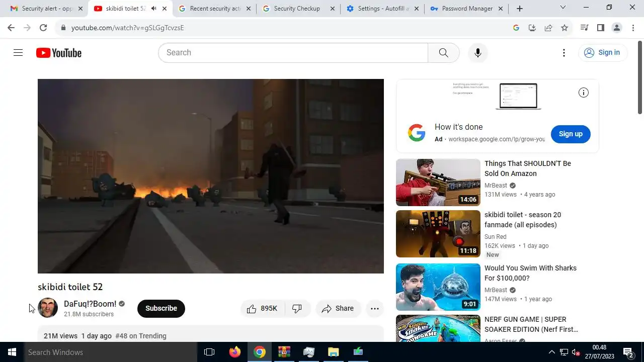Open Windows Start menu
Image resolution: width=644 pixels, height=362 pixels.
[12, 352]
